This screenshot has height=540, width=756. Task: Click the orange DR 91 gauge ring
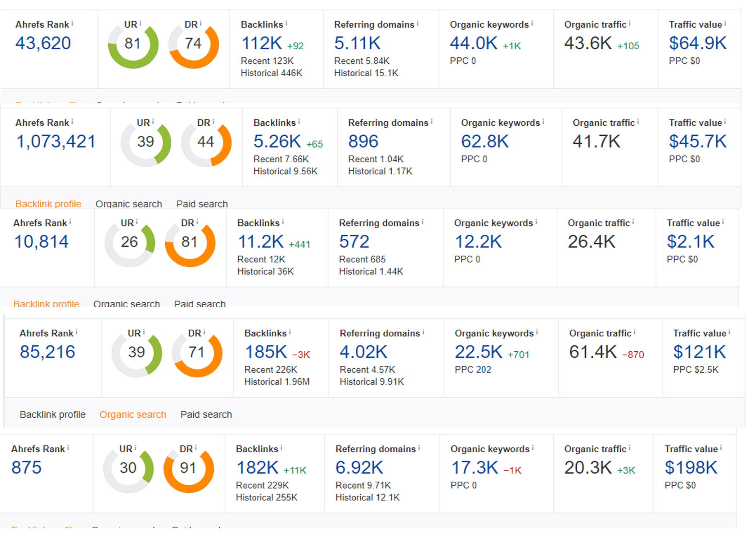pos(209,468)
